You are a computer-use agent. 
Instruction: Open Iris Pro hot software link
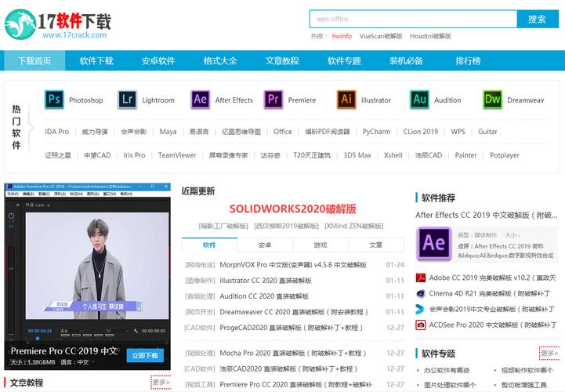pyautogui.click(x=135, y=155)
